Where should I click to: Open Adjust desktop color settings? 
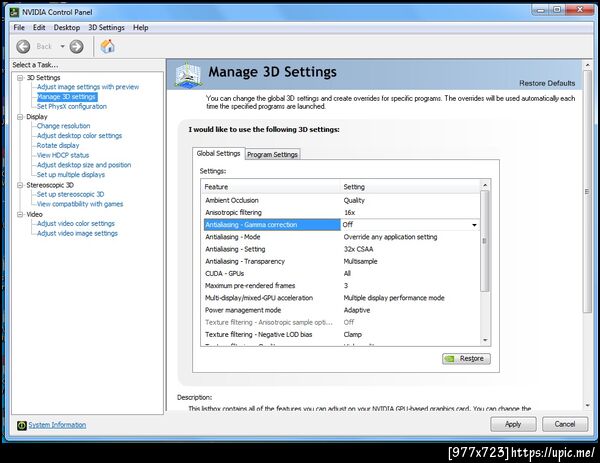click(x=79, y=136)
